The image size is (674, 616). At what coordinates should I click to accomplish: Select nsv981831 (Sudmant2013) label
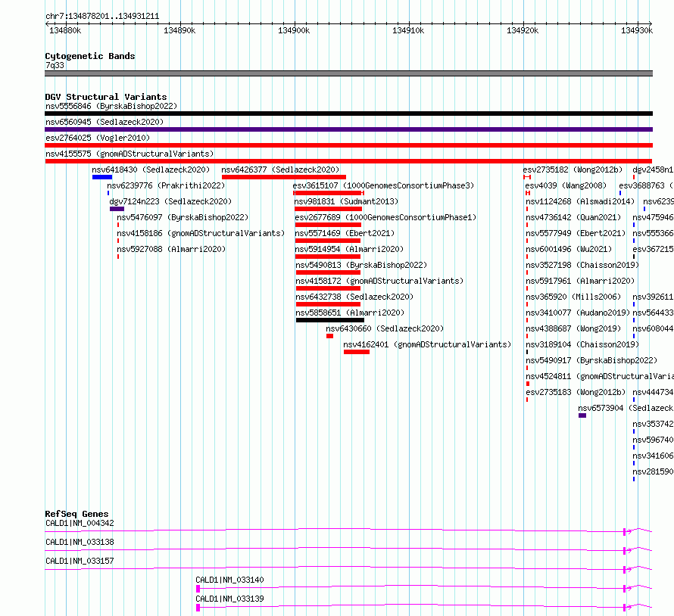click(346, 201)
